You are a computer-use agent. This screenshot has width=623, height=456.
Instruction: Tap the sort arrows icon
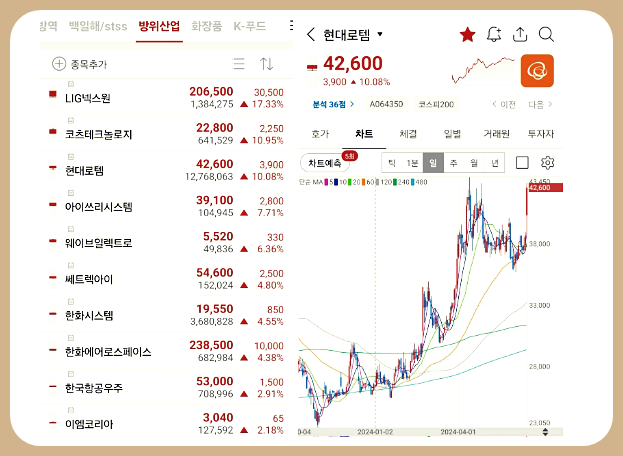266,64
